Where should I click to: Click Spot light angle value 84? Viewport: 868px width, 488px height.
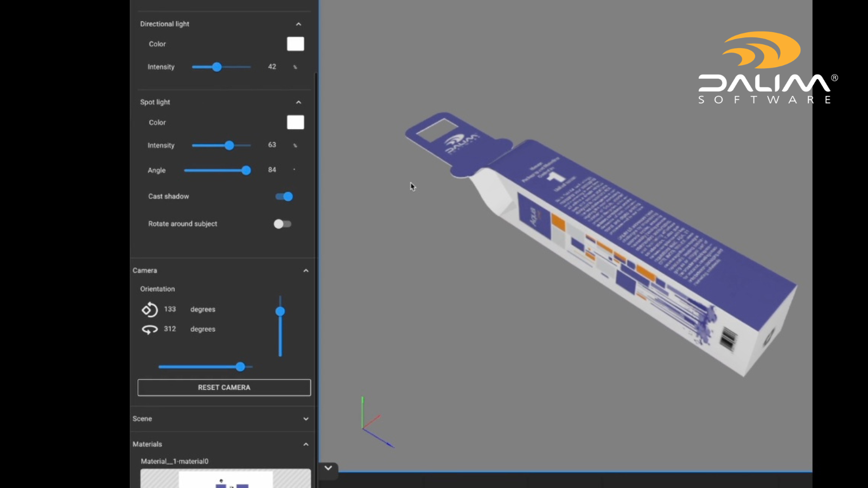tap(272, 170)
